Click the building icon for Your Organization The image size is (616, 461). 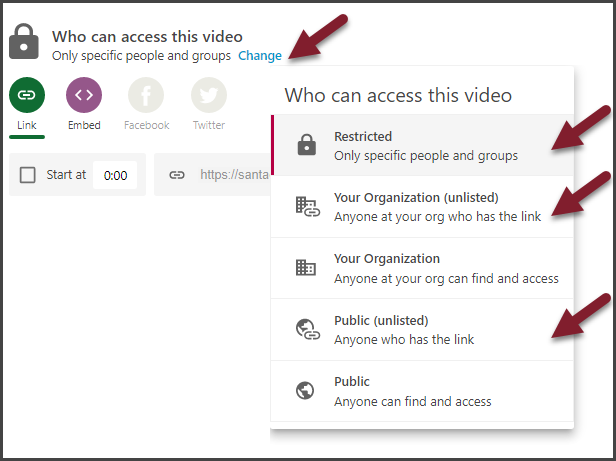click(306, 268)
